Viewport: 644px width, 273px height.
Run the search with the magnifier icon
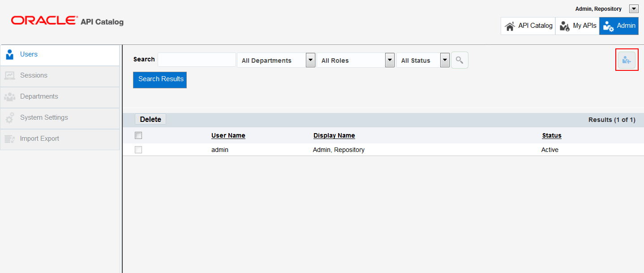459,60
